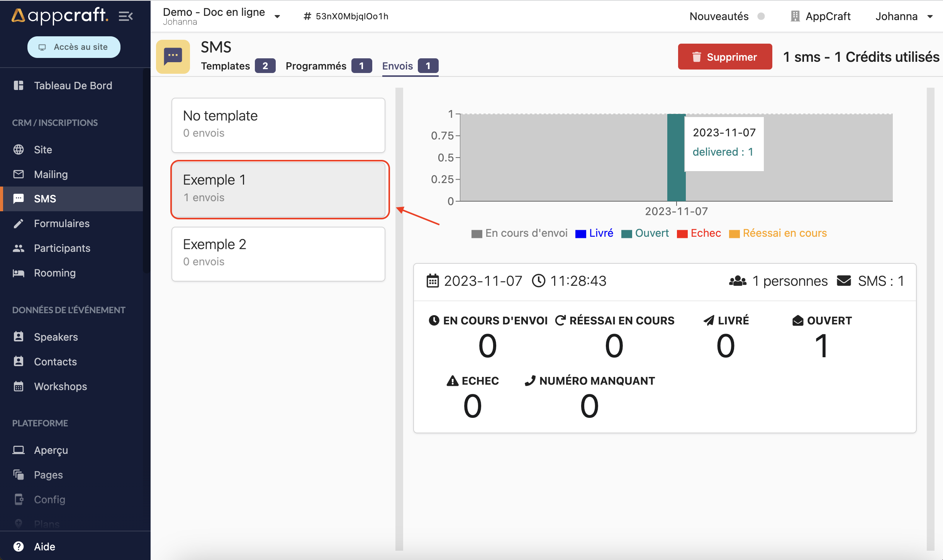
Task: Click the Mailing envelope icon
Action: click(19, 174)
